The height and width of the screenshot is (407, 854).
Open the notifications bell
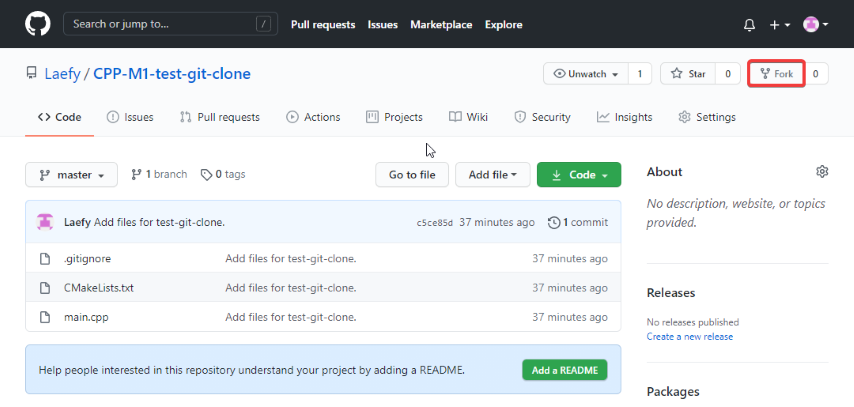(x=749, y=25)
